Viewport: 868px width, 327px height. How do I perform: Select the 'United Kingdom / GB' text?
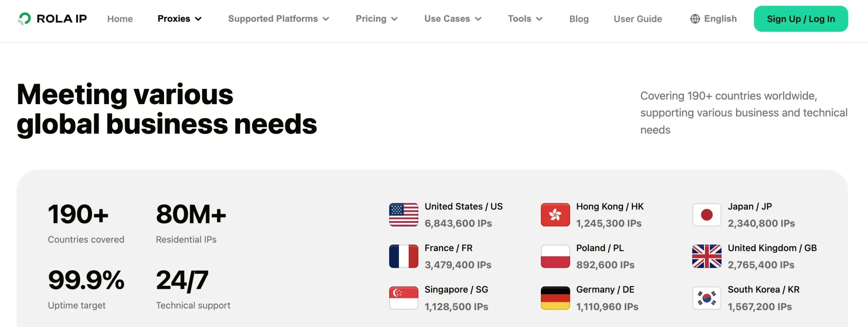pos(772,248)
